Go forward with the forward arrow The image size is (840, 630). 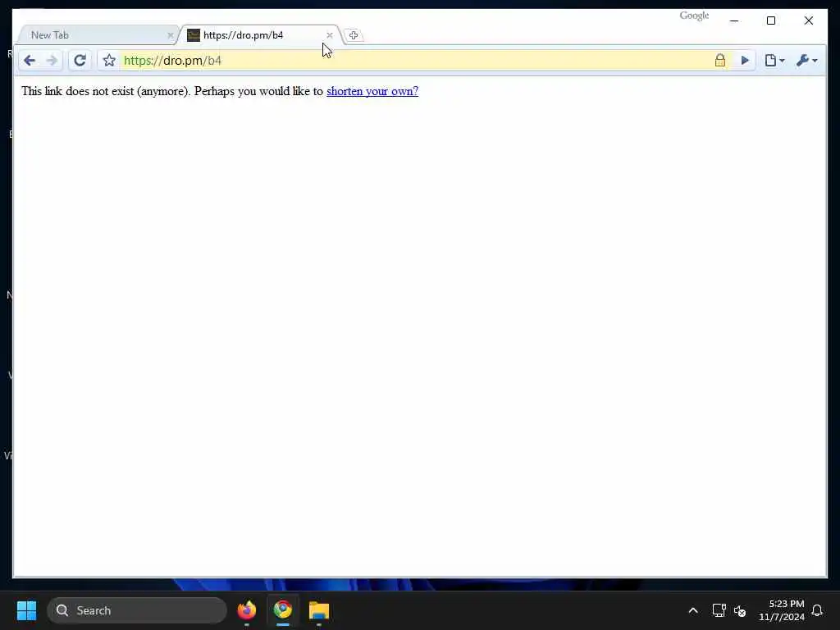point(52,61)
